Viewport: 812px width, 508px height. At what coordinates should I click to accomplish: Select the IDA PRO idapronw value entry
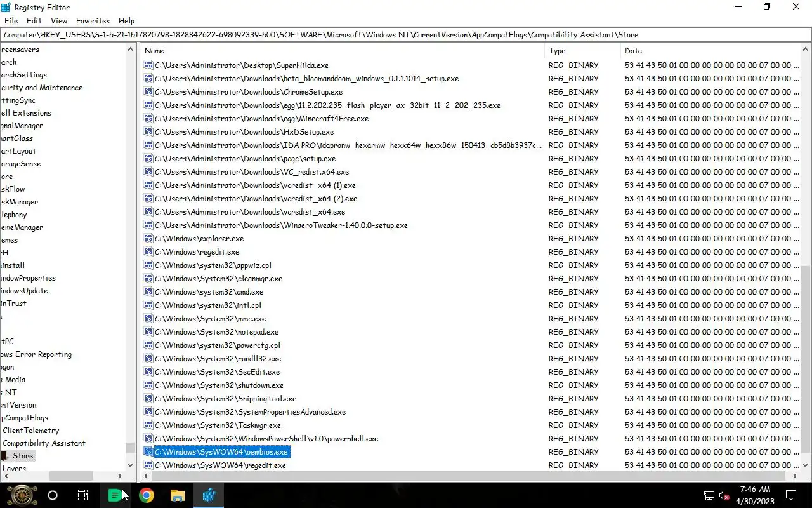pyautogui.click(x=348, y=145)
